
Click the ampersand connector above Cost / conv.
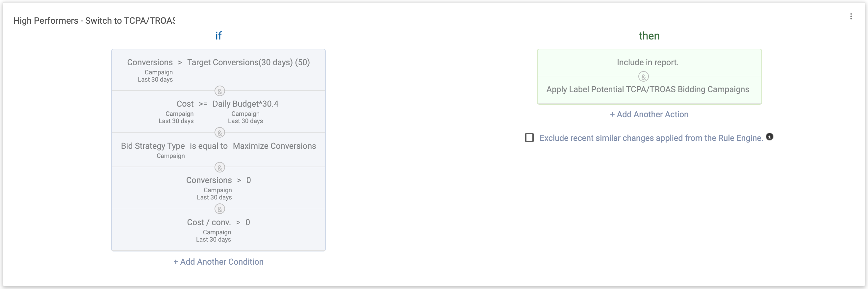(x=220, y=209)
